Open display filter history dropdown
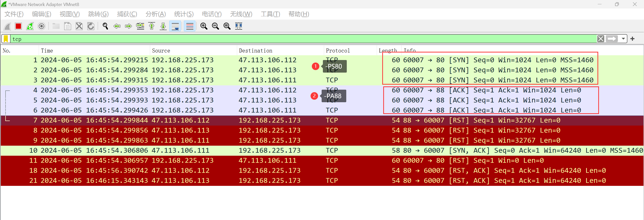The image size is (644, 220). tap(623, 39)
